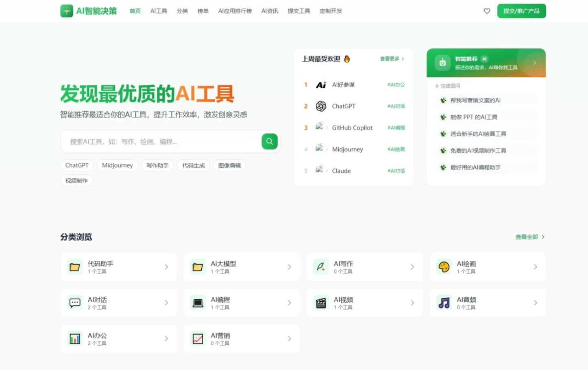Click the AI智能决策 site logo
The width and height of the screenshot is (588, 370).
point(88,11)
